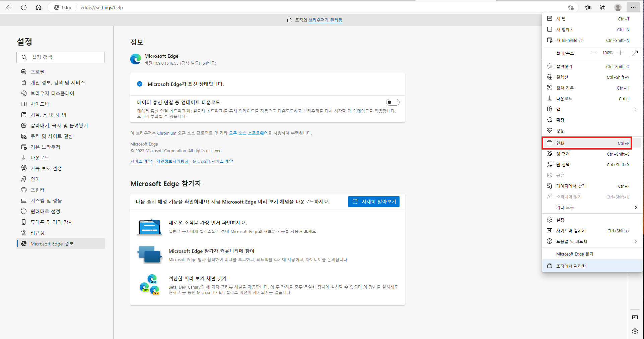Image resolution: width=644 pixels, height=339 pixels.
Task: Open Collections icon in toolbar
Action: tap(602, 7)
